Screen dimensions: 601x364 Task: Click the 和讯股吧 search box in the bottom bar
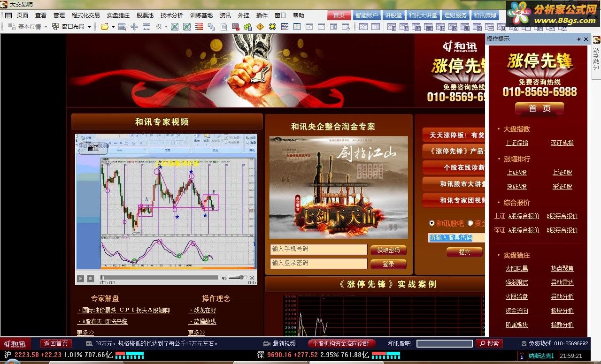point(445,344)
